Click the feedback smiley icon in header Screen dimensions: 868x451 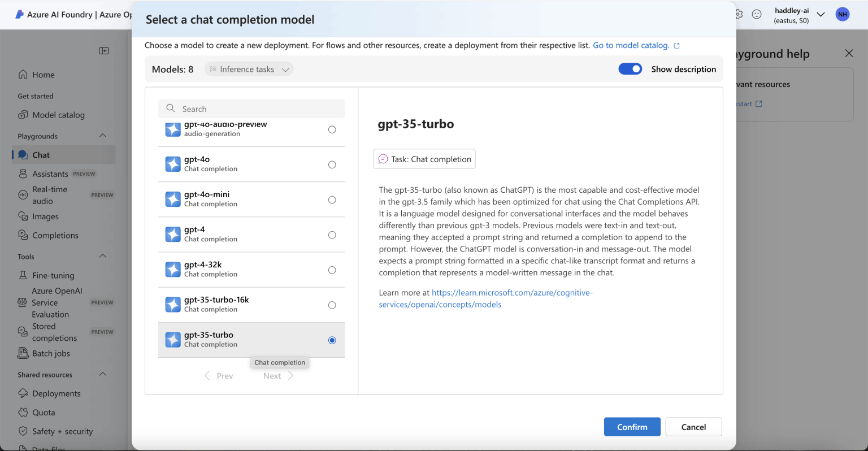pyautogui.click(x=757, y=15)
